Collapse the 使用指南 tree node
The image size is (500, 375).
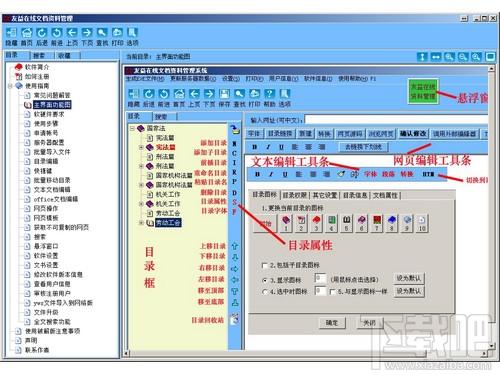pos(10,86)
